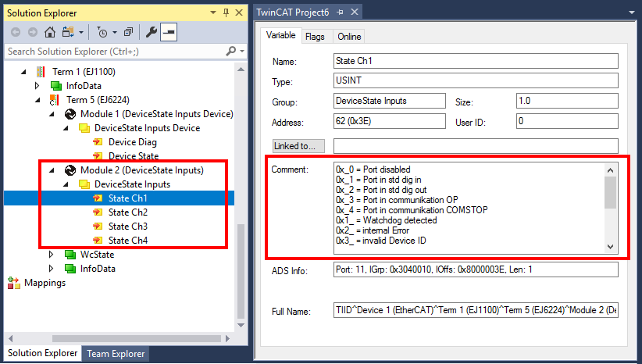This screenshot has width=642, height=364.
Task: Click the horizontal scrollbar left arrow
Action: (11, 339)
